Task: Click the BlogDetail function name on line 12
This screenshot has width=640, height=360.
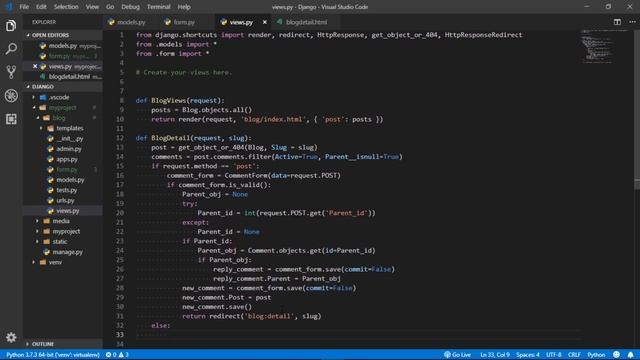Action: pyautogui.click(x=171, y=138)
